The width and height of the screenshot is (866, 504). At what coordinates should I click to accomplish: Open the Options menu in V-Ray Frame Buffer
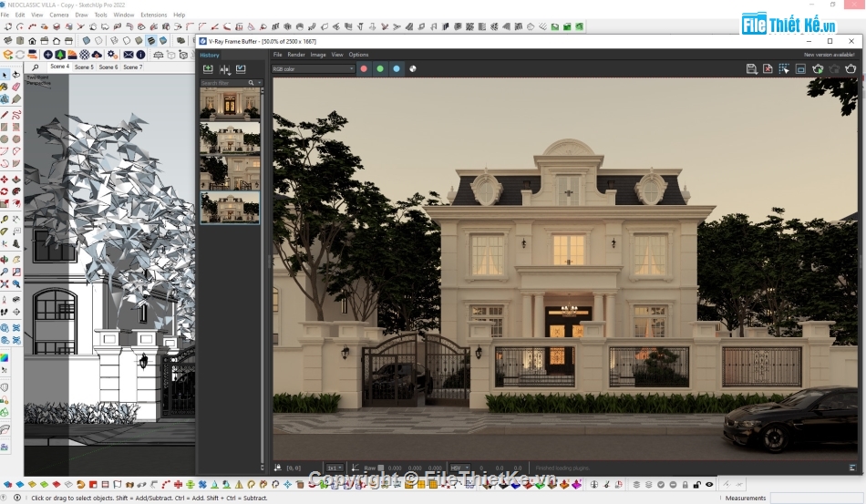click(358, 55)
